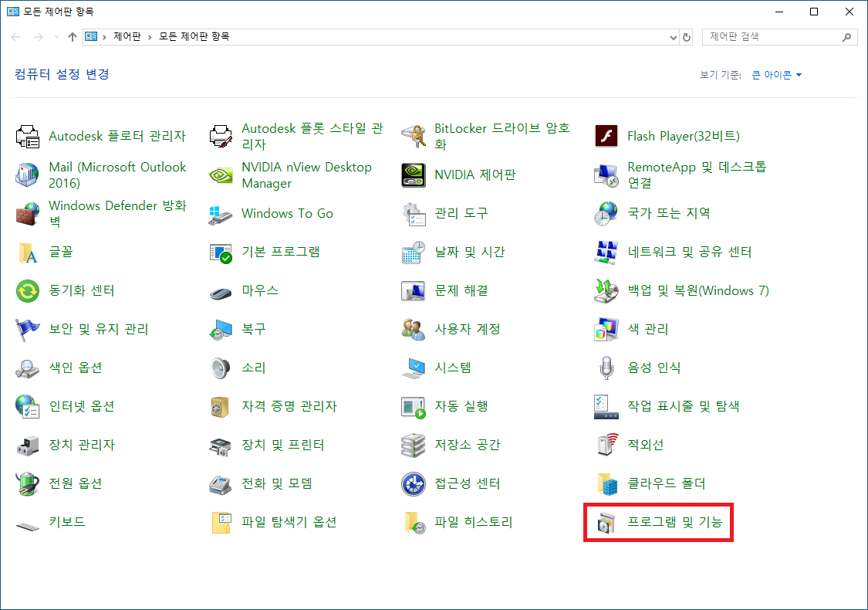Open 백업 및 복원(Windows 7) icon
The height and width of the screenshot is (610, 868).
point(606,291)
